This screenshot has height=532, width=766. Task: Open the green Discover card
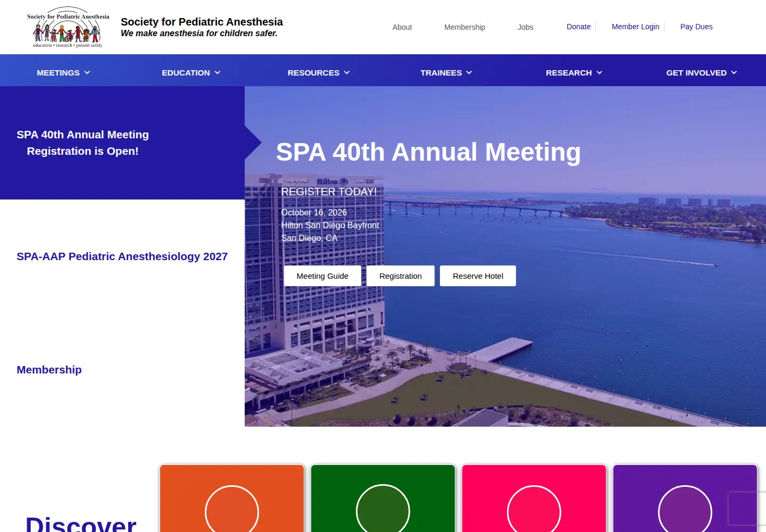point(383,498)
